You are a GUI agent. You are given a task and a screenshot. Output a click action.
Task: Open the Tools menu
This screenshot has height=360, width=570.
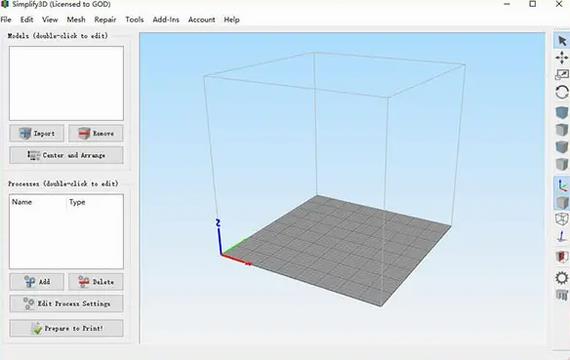135,20
